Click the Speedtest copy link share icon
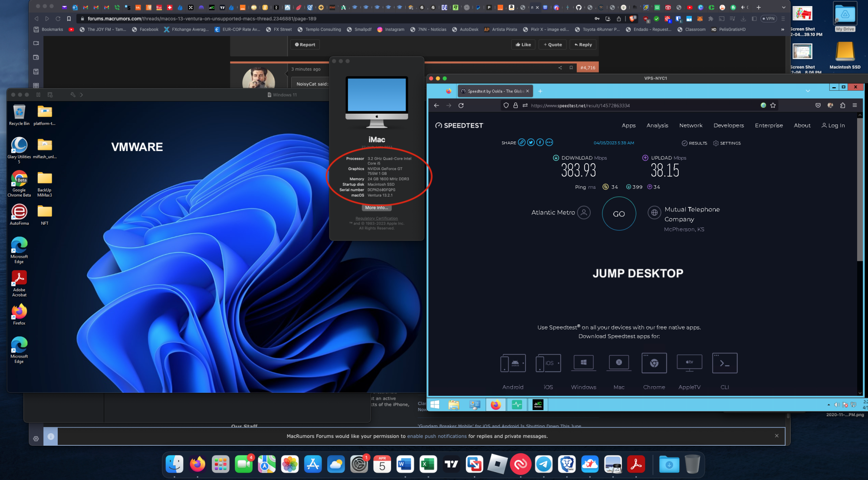The width and height of the screenshot is (868, 480). (522, 142)
